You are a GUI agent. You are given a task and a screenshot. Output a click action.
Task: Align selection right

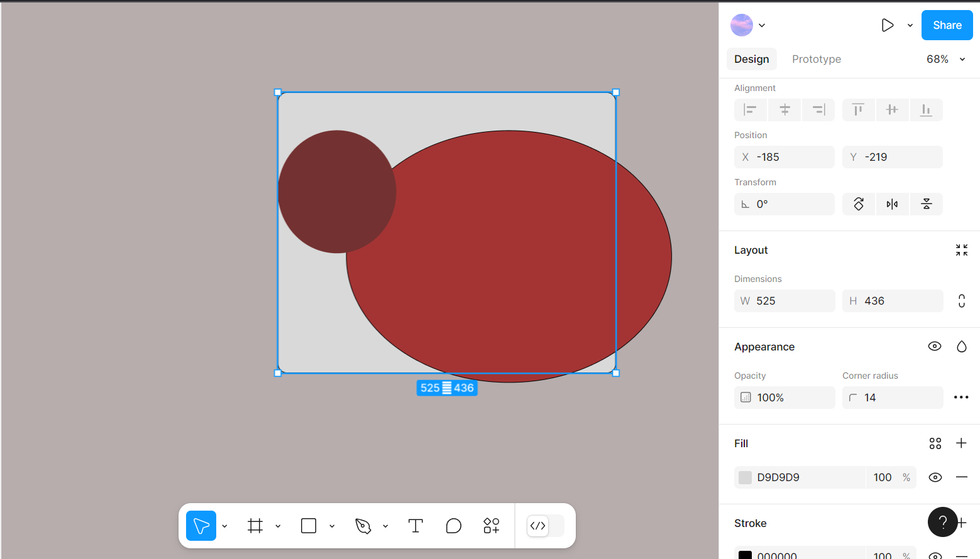[818, 110]
